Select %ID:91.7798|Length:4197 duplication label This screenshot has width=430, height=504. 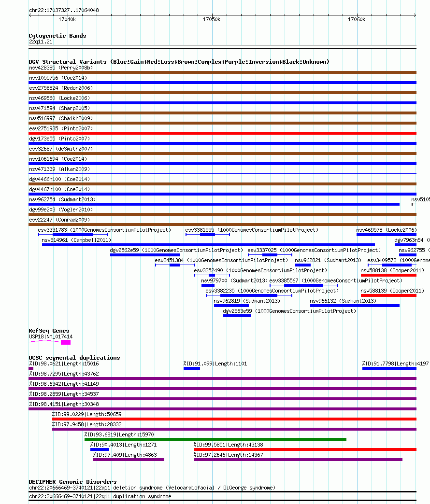396,364
